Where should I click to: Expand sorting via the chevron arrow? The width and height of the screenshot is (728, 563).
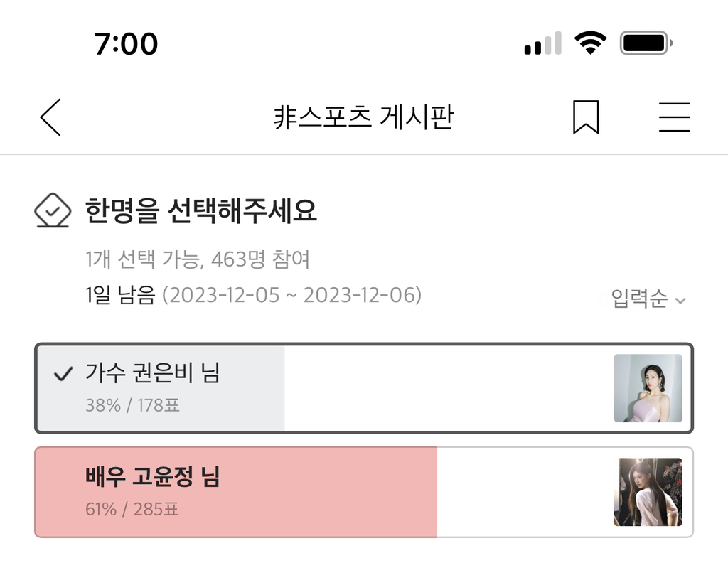(680, 301)
